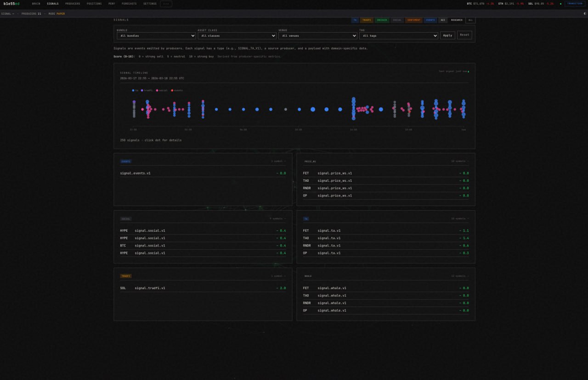Toggle the tradfi series legend dot
This screenshot has width=588, height=380.
tap(142, 90)
